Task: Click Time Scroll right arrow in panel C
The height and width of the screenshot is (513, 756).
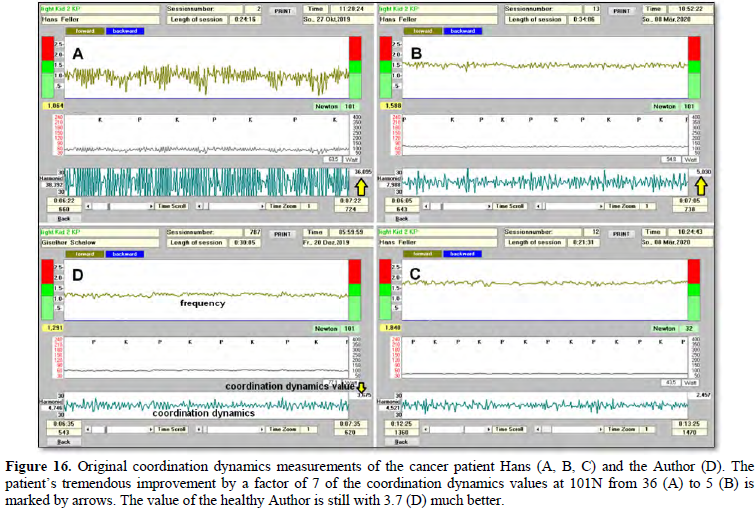Action: click(x=489, y=429)
